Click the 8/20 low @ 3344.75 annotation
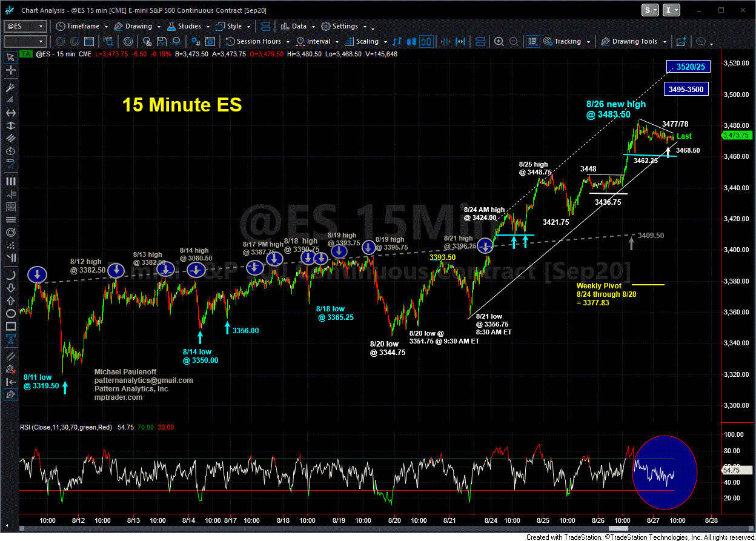 [388, 348]
